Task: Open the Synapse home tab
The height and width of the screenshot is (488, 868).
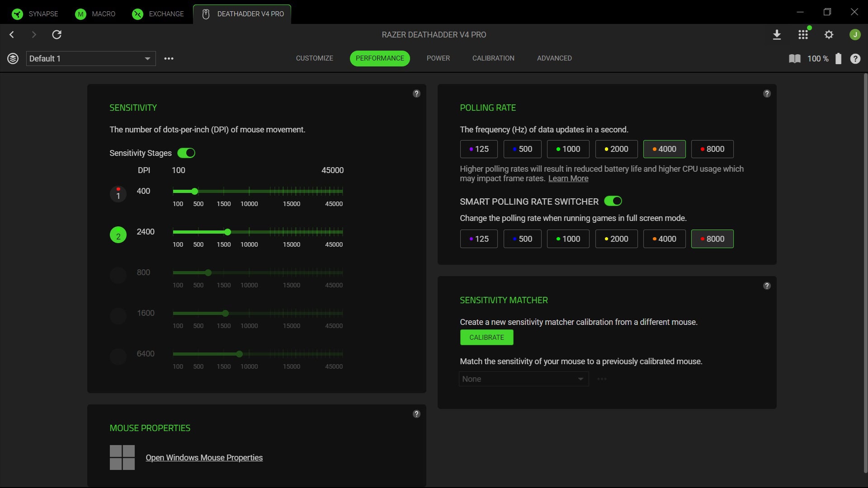Action: [35, 14]
